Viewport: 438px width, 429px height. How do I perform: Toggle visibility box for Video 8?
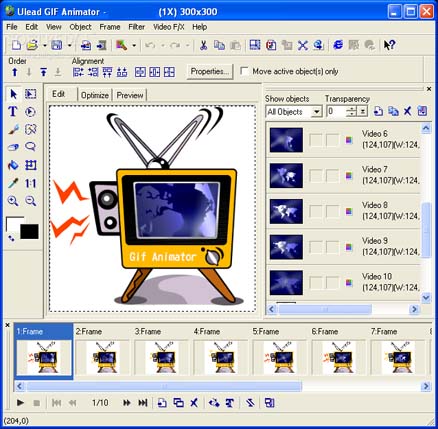[x=315, y=212]
